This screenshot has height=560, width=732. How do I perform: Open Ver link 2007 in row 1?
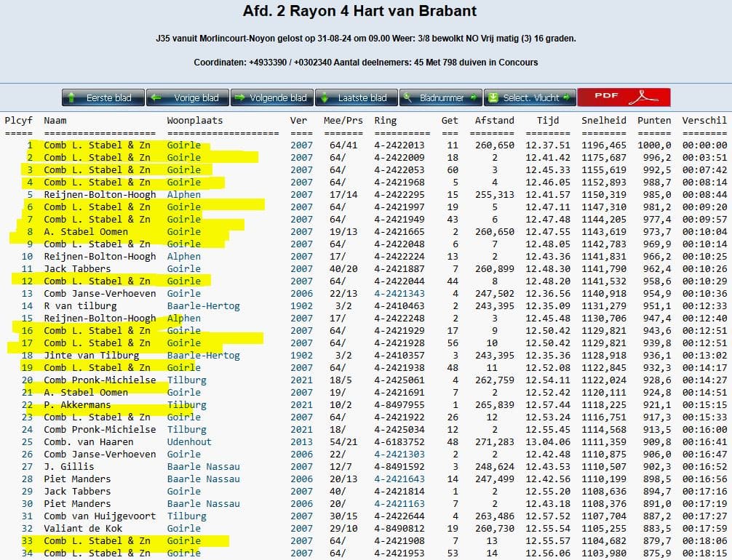point(301,145)
